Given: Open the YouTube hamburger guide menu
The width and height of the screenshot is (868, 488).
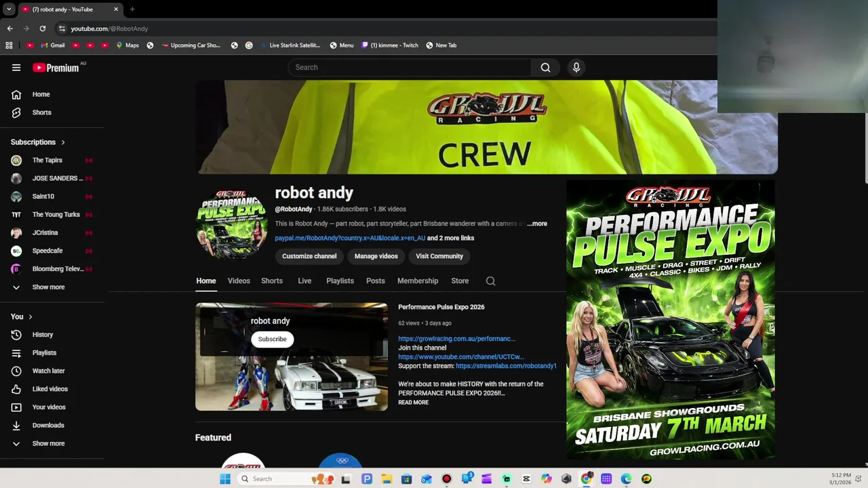Looking at the screenshot, I should 16,67.
